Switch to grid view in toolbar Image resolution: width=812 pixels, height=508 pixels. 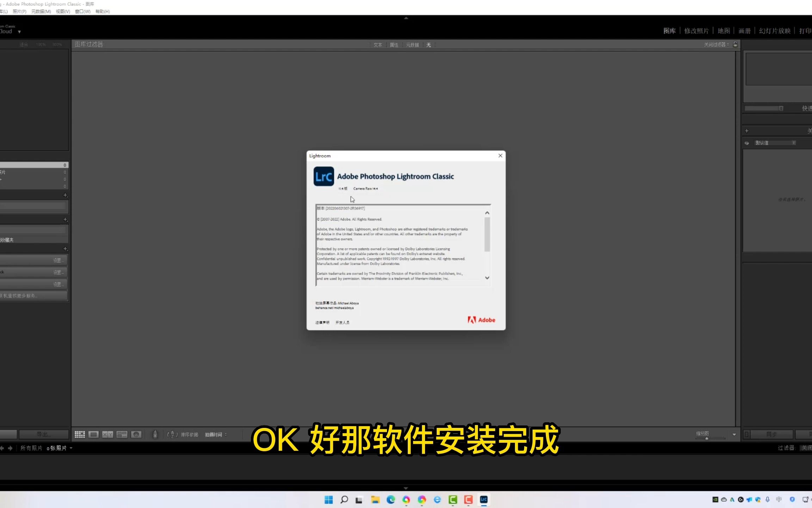tap(80, 435)
